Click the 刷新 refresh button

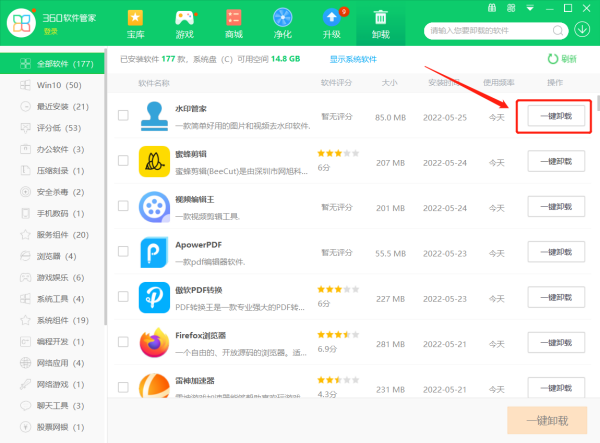click(562, 59)
